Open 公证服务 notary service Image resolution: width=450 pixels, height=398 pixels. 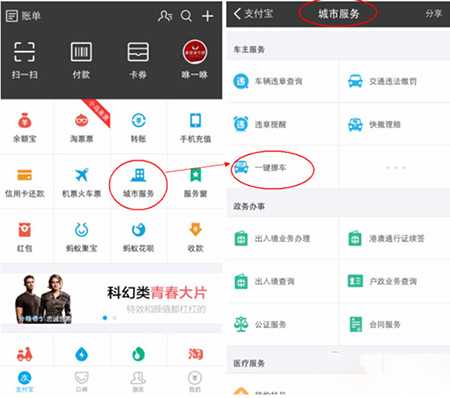pos(282,324)
